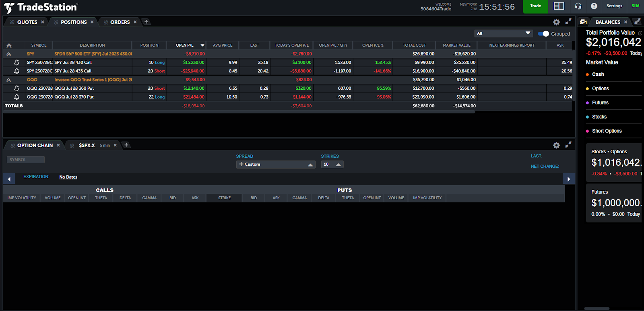Click the link icon on QUOTES tab

tap(12, 22)
